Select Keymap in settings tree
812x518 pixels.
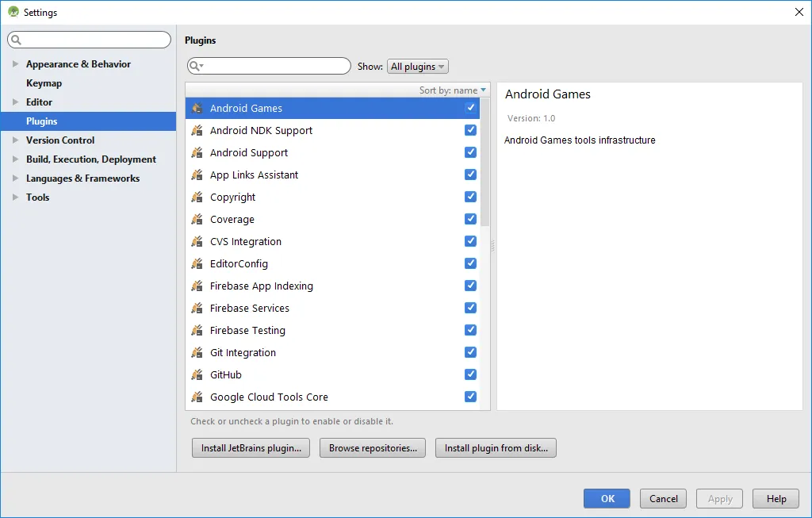[44, 82]
